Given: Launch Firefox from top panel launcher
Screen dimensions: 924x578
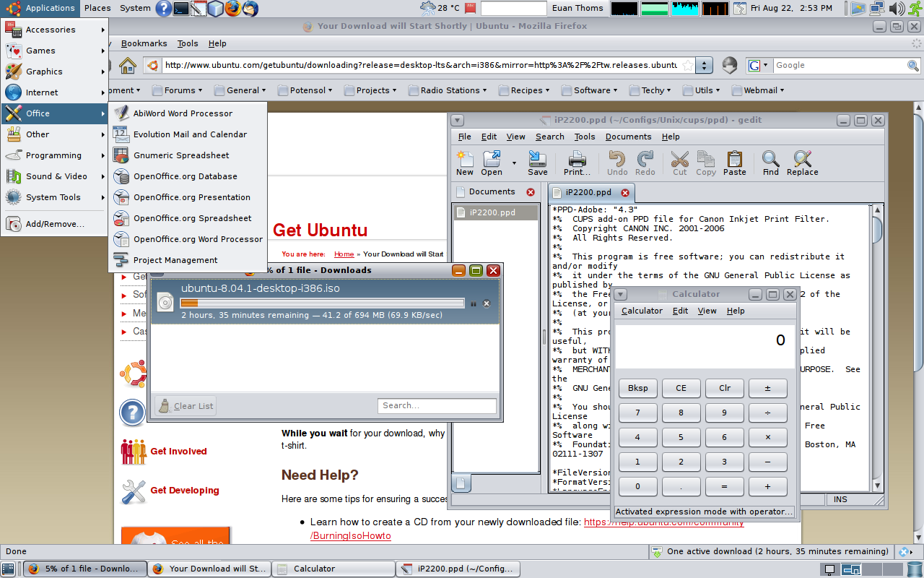Looking at the screenshot, I should pos(232,9).
